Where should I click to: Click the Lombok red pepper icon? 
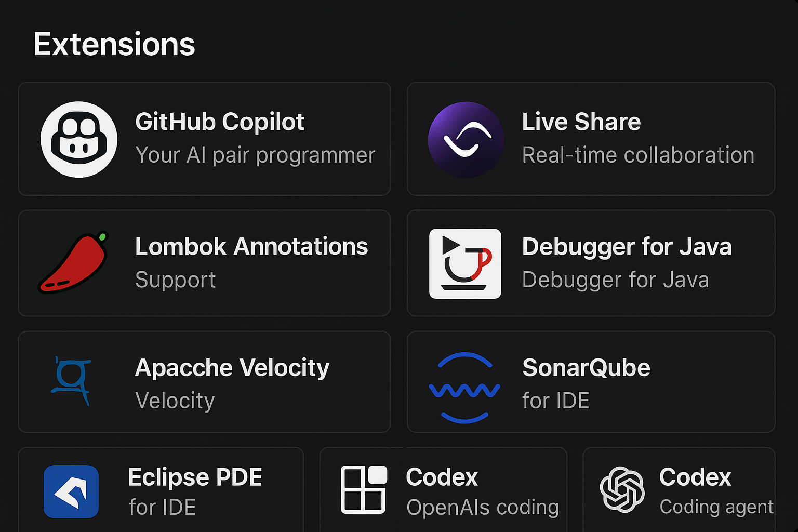pyautogui.click(x=73, y=263)
